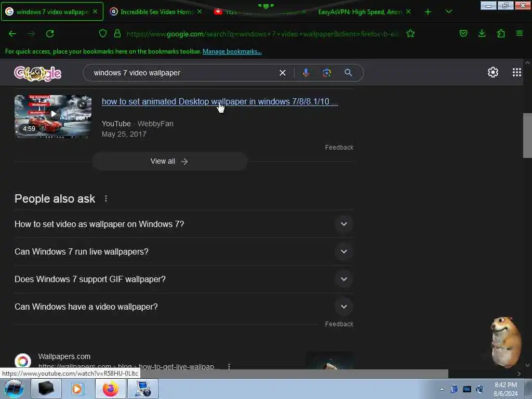Expand Can Windows have a video wallpaper question
The image size is (532, 399).
184,307
